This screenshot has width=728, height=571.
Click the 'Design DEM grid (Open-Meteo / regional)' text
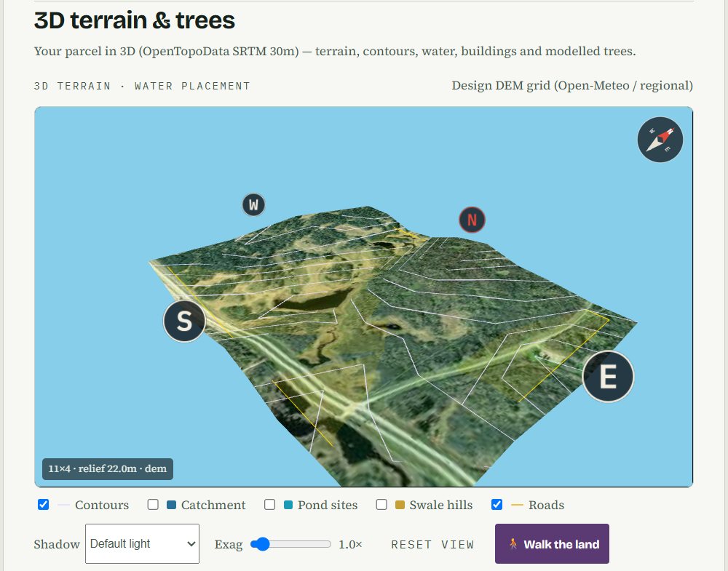pos(572,85)
